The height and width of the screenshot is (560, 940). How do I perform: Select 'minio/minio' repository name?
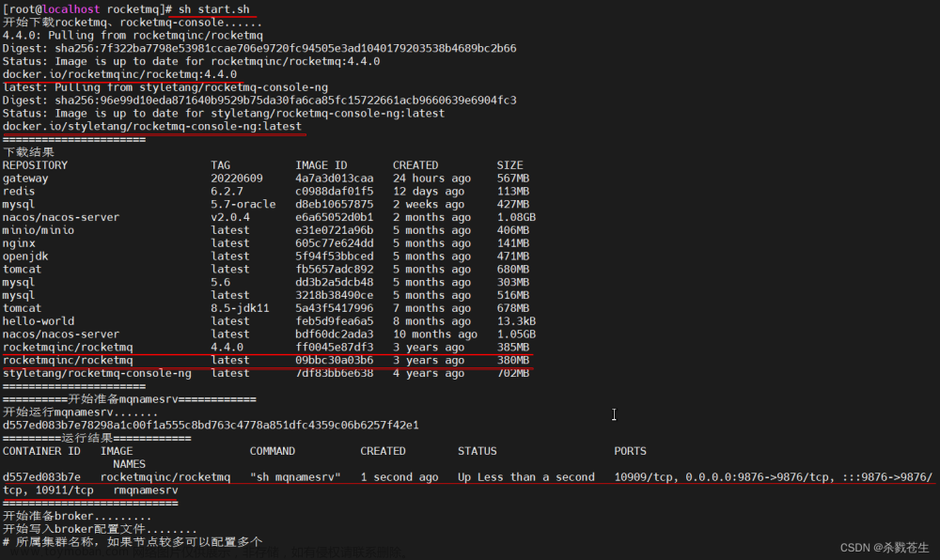click(x=39, y=230)
